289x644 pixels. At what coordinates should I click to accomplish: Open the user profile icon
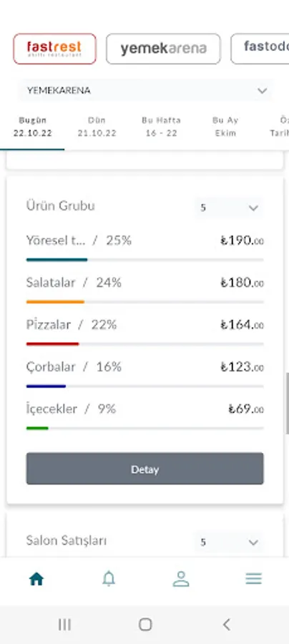[180, 579]
